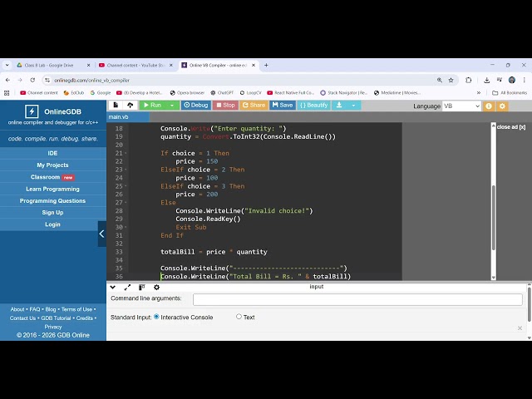532x399 pixels.
Task: Run the program with the Run button
Action: point(152,106)
